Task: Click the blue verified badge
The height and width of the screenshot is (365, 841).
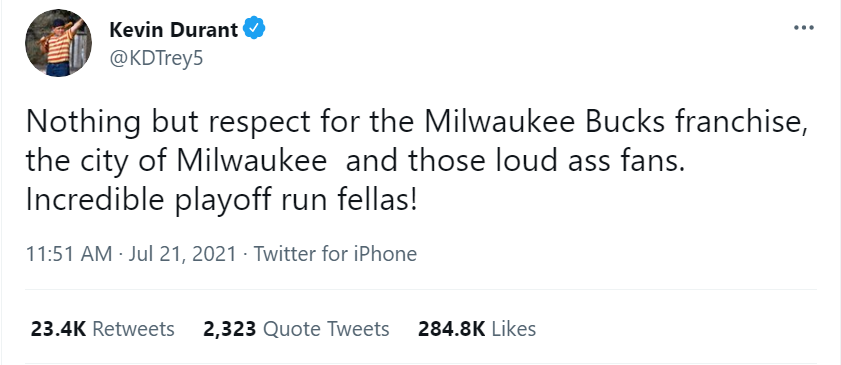Action: pos(254,29)
